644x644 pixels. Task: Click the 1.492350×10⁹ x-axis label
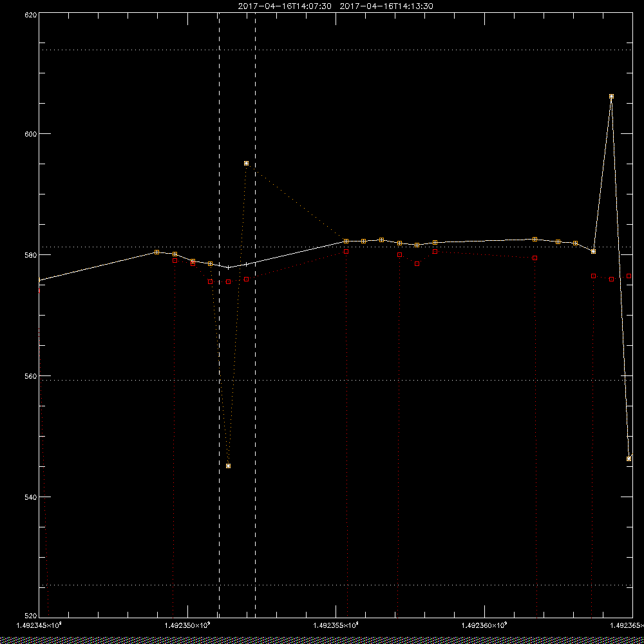click(x=187, y=625)
